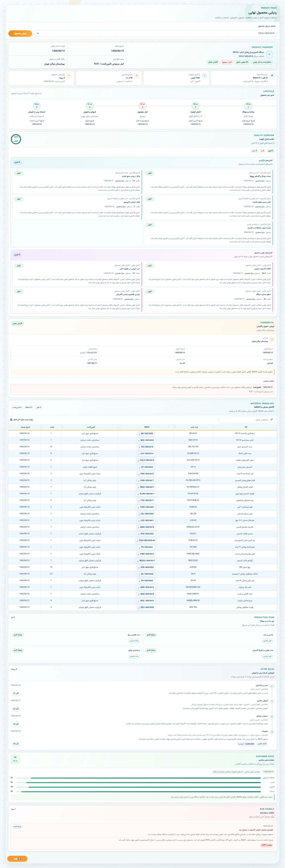Image resolution: width=285 pixels, height=868 pixels.
Task: Click the شناسنامه مواد card icon
Action: pyautogui.click(x=272, y=75)
